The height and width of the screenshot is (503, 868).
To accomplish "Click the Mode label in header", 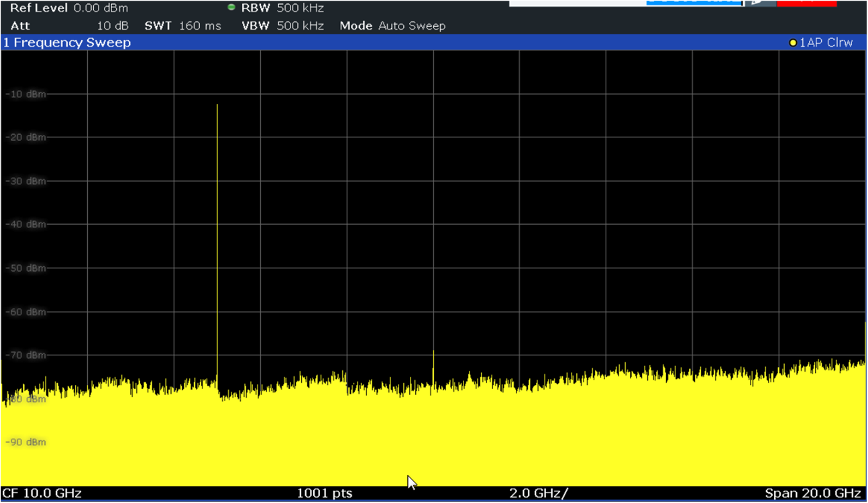I will click(x=356, y=25).
